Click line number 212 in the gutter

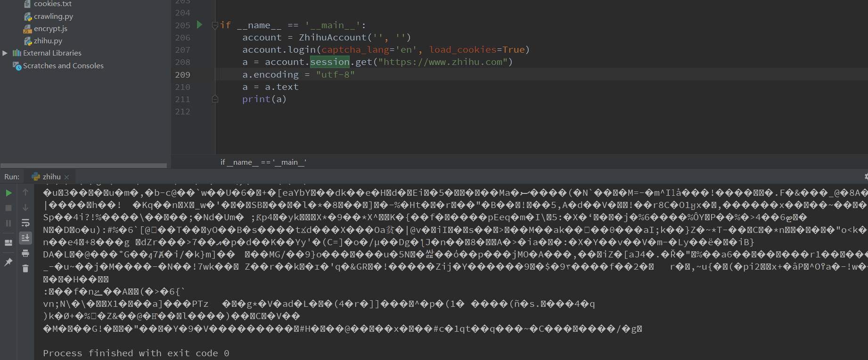tap(183, 112)
